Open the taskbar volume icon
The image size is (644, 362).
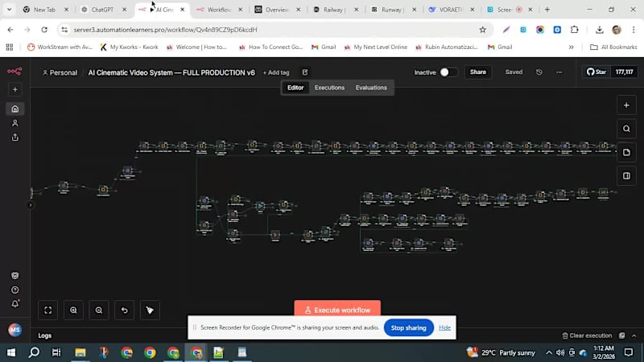point(560,352)
